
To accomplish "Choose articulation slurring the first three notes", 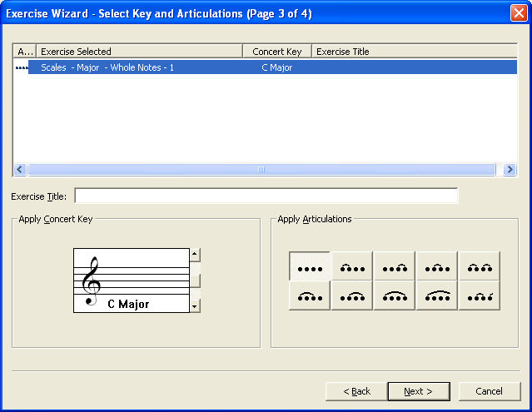I will 310,295.
